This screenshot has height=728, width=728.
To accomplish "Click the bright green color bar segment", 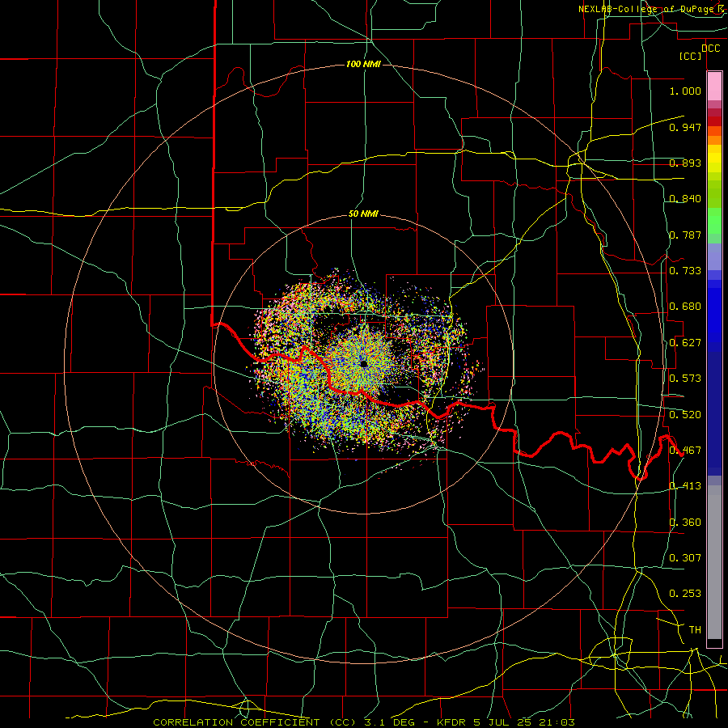I will tap(714, 221).
